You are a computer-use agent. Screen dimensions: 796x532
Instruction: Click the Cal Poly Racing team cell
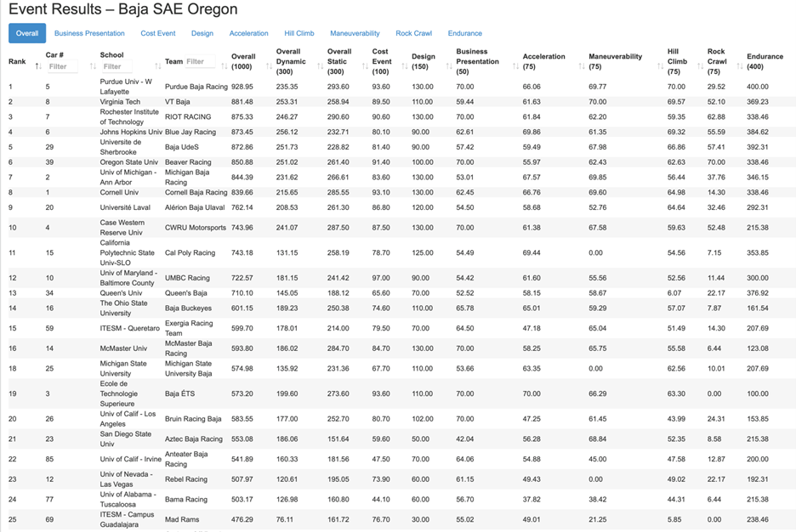click(190, 252)
